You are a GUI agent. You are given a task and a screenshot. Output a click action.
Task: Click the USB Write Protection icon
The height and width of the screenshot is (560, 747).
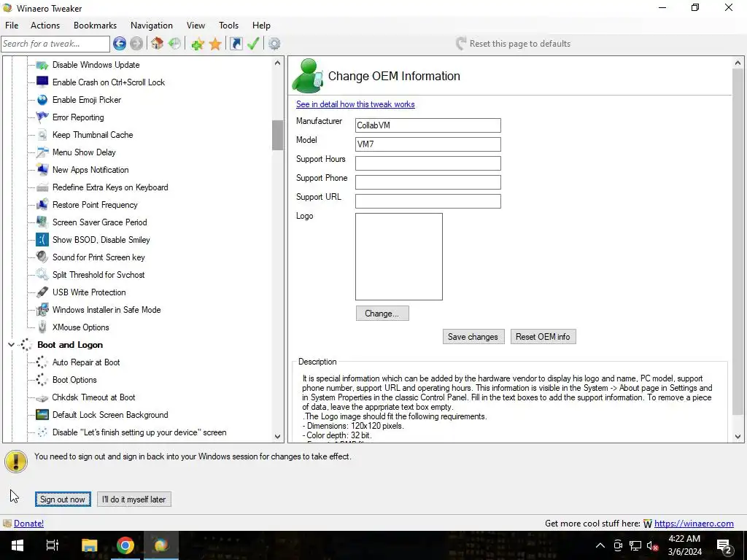pyautogui.click(x=42, y=292)
